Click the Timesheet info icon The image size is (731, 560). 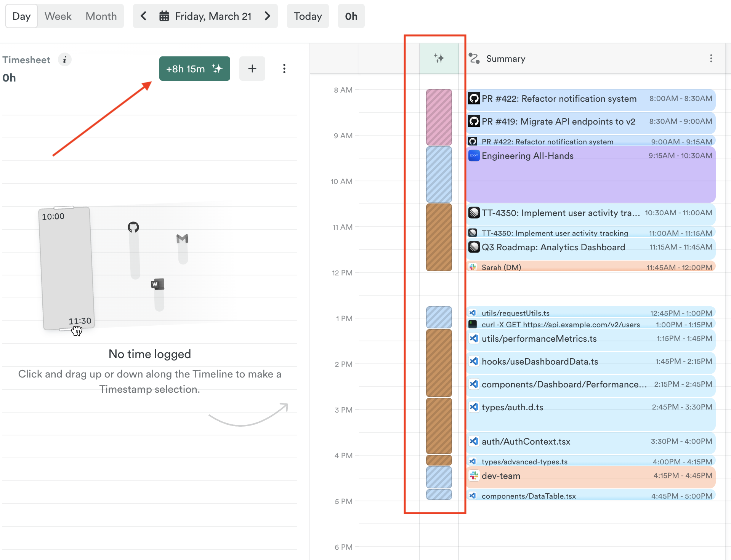click(65, 60)
